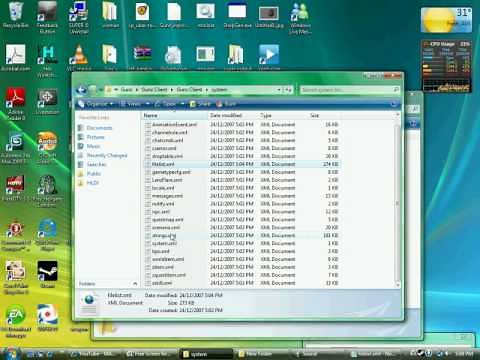Click the address bar refresh button
This screenshot has height=360, width=480.
(x=287, y=90)
